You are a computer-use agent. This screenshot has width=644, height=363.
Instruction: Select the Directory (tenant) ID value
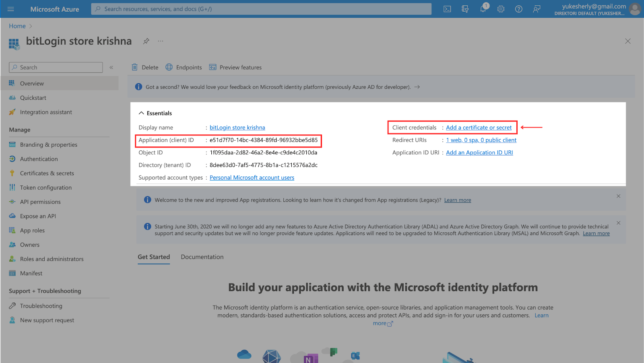click(264, 165)
